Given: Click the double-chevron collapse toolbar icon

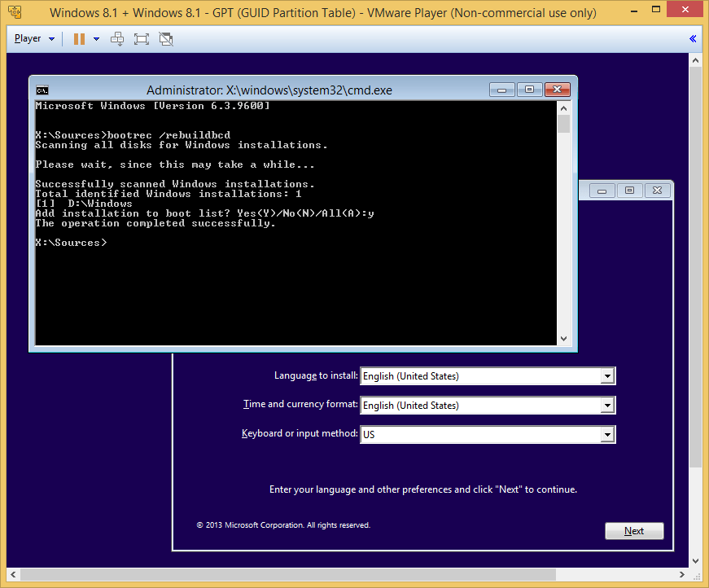Looking at the screenshot, I should point(693,38).
